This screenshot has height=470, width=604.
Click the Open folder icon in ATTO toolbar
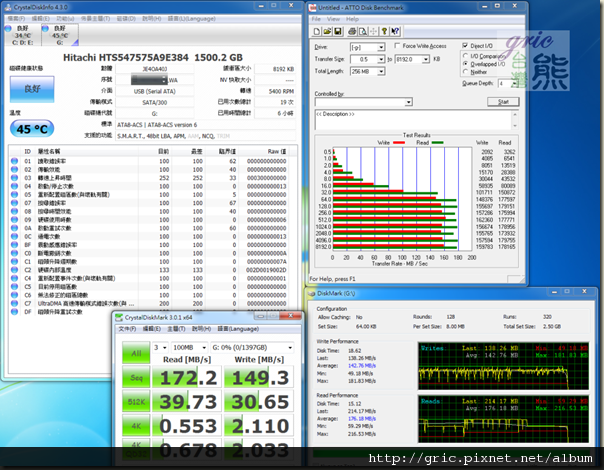pos(327,32)
